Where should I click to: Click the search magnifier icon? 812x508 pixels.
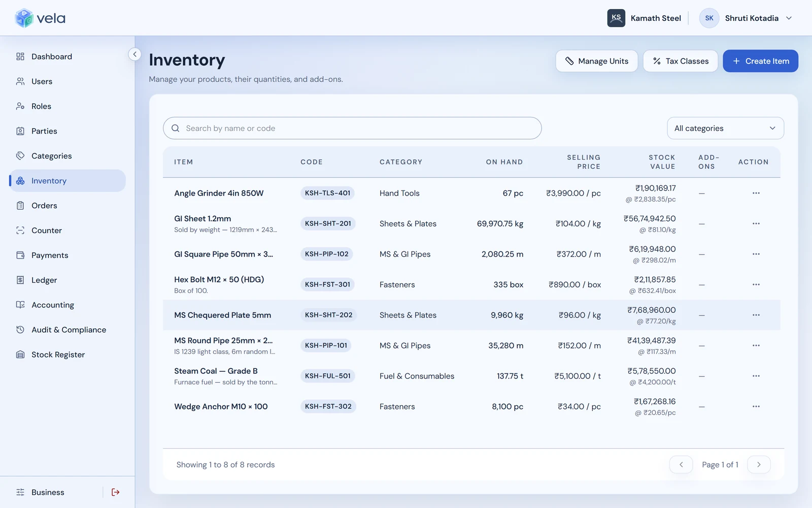coord(176,128)
